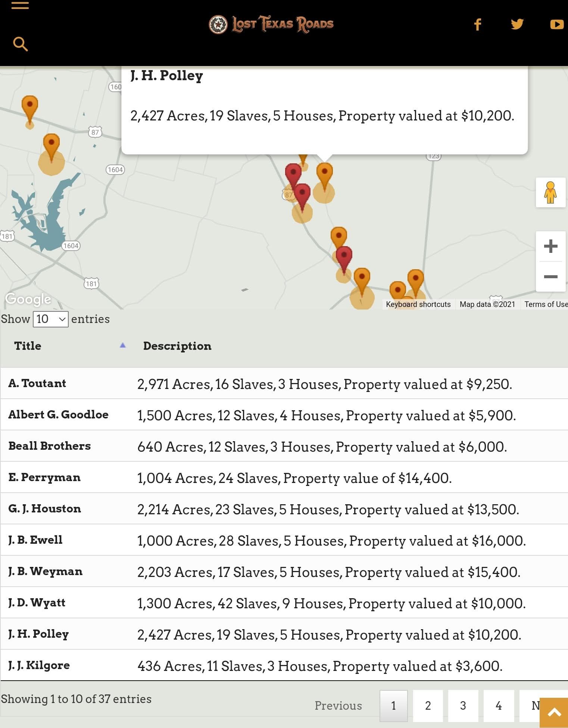Open the Facebook icon link
Screen dimensions: 568x728
click(x=477, y=24)
